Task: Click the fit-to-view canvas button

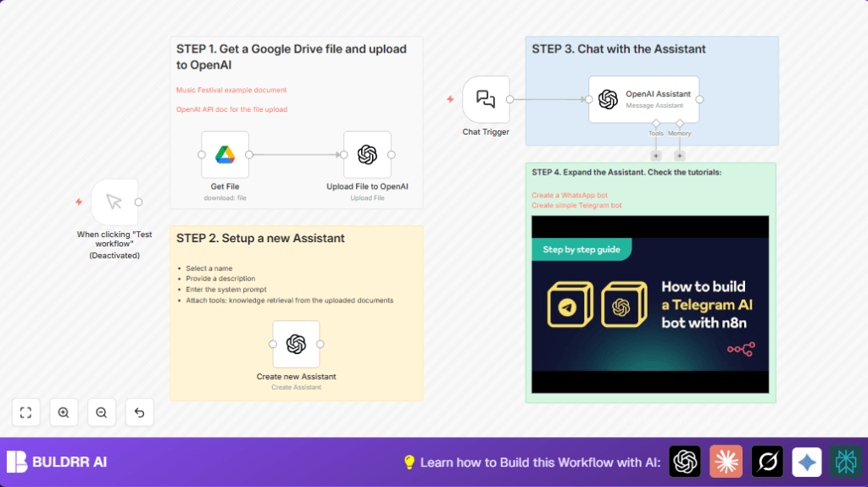Action: click(x=26, y=412)
